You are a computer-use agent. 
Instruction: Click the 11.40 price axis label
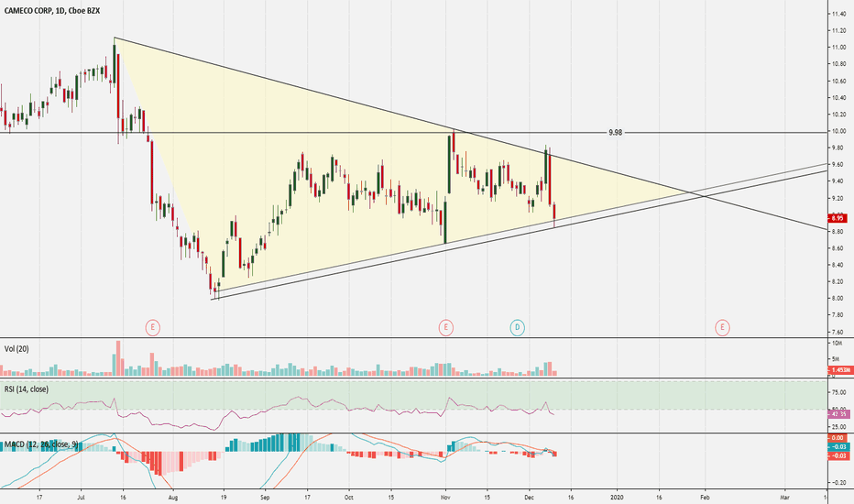coord(838,14)
